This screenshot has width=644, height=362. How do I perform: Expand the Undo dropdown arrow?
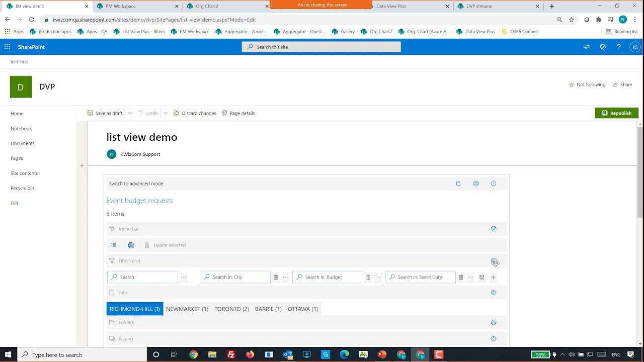[x=165, y=113]
